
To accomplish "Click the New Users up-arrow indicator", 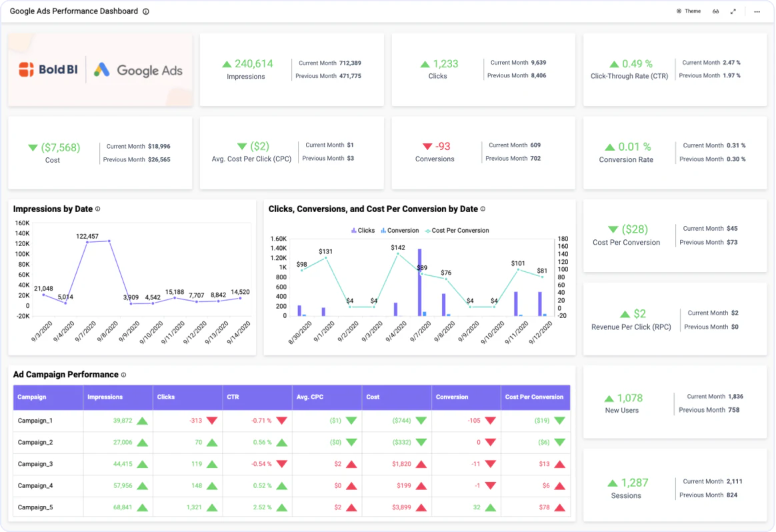I will [609, 399].
